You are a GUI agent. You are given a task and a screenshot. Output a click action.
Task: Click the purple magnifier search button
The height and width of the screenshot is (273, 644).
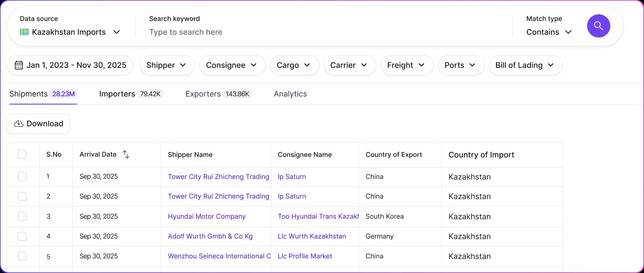click(x=598, y=26)
